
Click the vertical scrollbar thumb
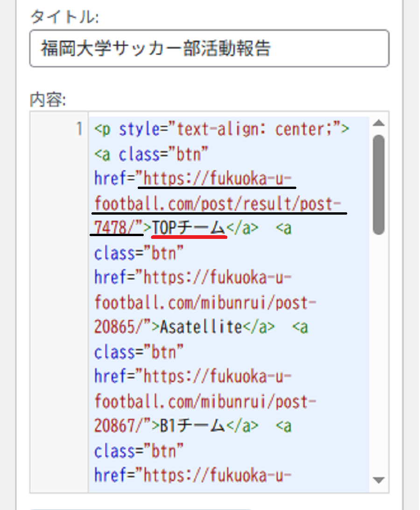(378, 184)
